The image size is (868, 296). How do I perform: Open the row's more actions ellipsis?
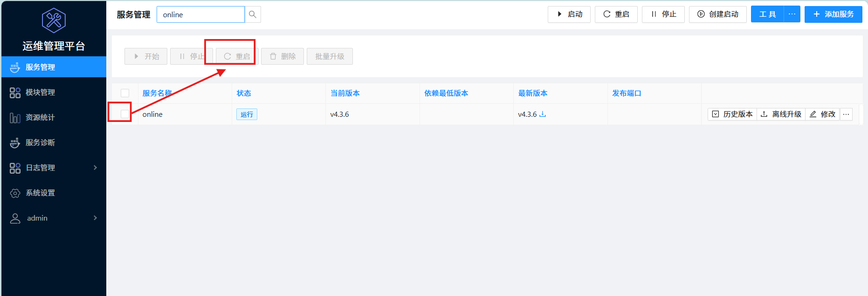(x=846, y=114)
